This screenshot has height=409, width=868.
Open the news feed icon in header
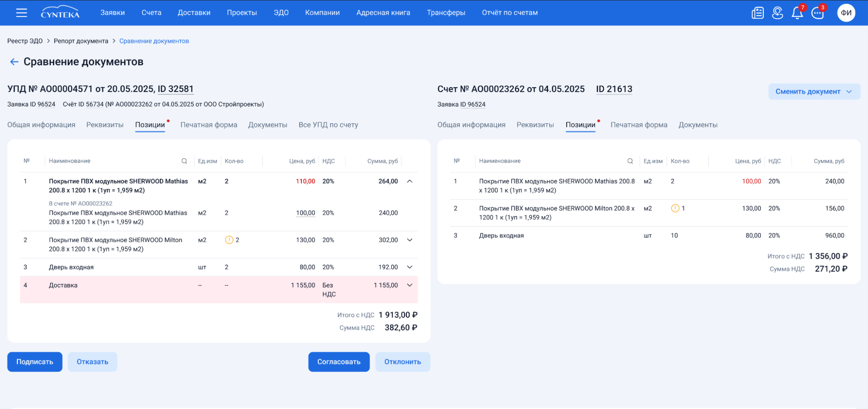757,13
